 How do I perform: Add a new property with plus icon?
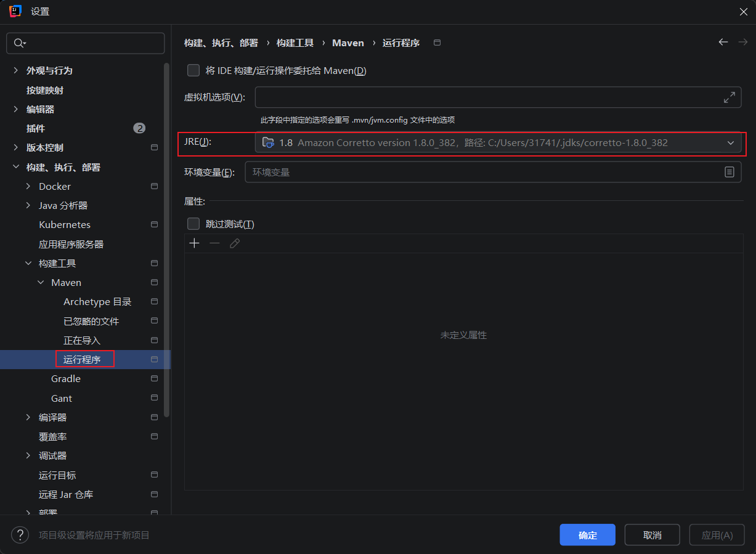tap(195, 243)
